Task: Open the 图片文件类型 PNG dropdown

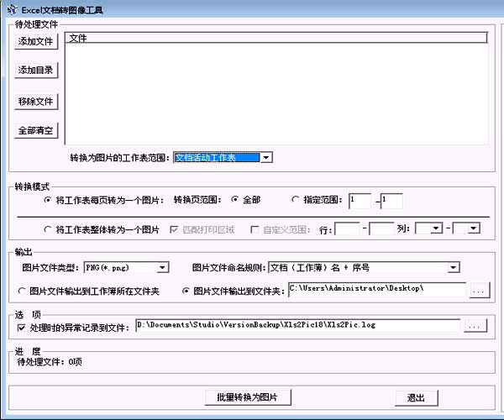Action: (162, 268)
